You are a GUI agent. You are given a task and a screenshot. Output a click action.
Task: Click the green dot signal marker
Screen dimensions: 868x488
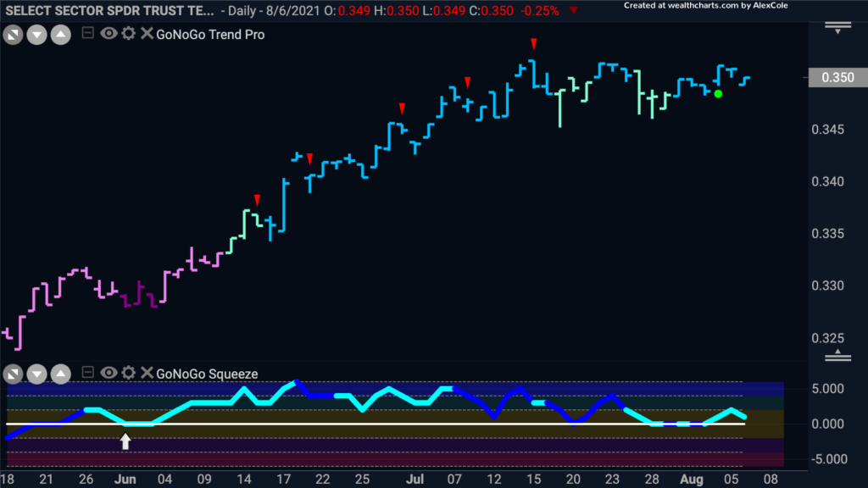(718, 94)
